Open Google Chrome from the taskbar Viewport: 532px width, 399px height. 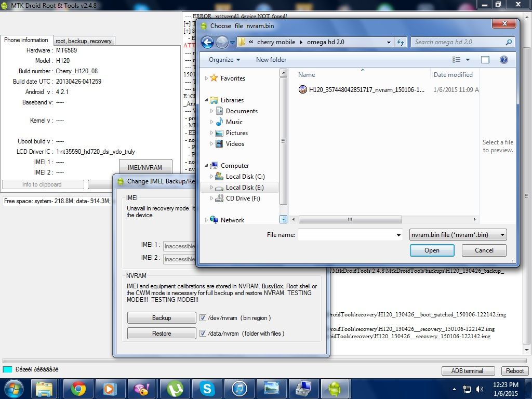coord(78,388)
